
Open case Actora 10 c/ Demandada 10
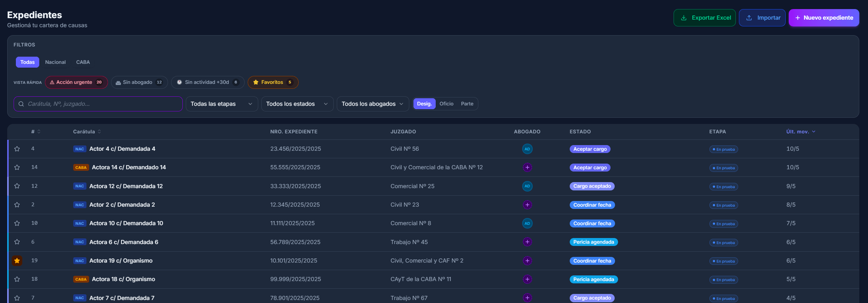126,223
